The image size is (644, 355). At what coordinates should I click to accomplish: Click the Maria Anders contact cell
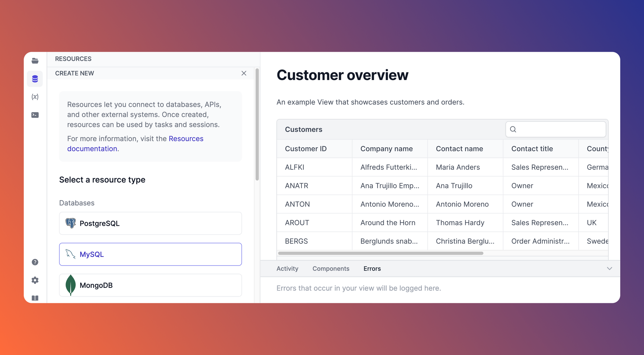465,167
